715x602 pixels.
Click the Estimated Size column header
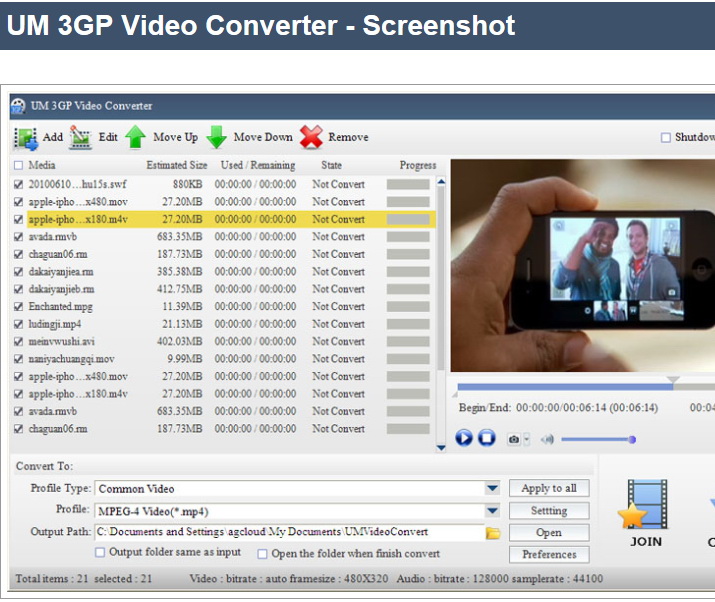click(x=176, y=165)
